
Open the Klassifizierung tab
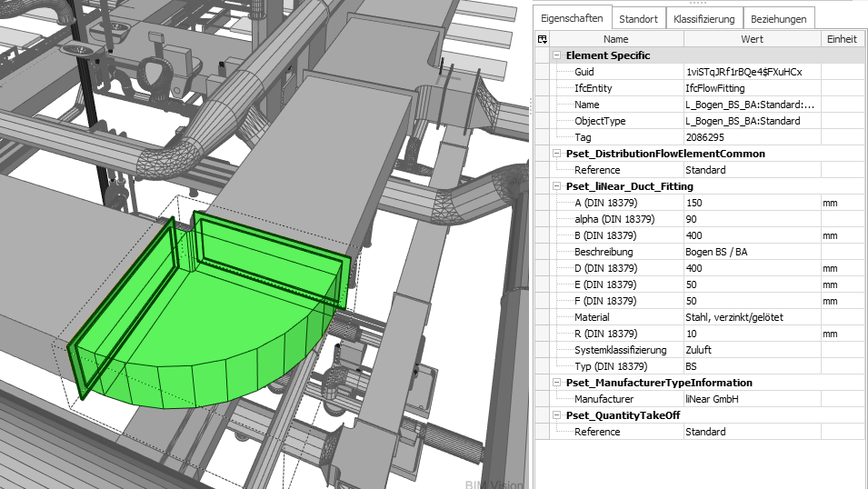coord(703,18)
